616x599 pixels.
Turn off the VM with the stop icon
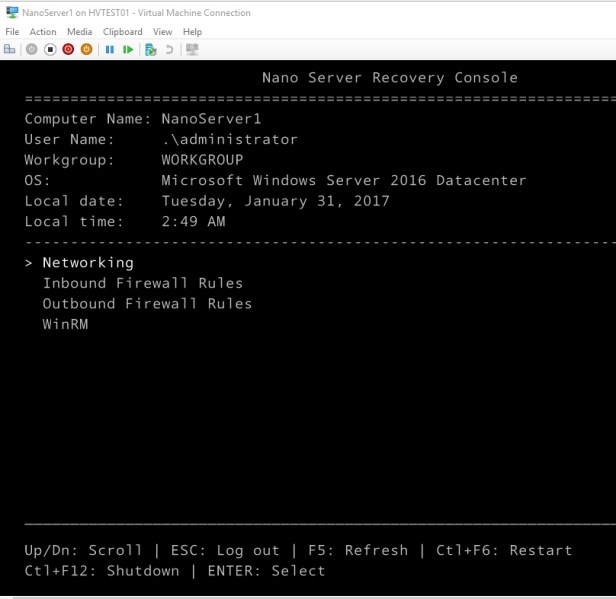point(50,49)
